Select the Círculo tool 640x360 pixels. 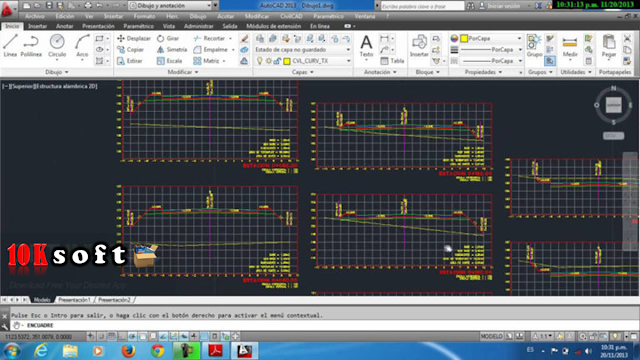pos(57,46)
